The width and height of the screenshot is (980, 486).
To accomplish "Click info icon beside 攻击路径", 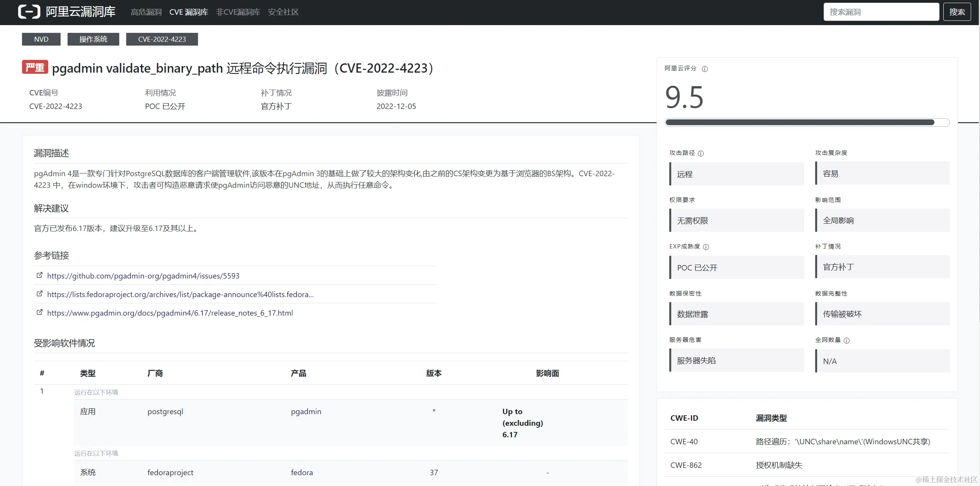I will (x=701, y=153).
